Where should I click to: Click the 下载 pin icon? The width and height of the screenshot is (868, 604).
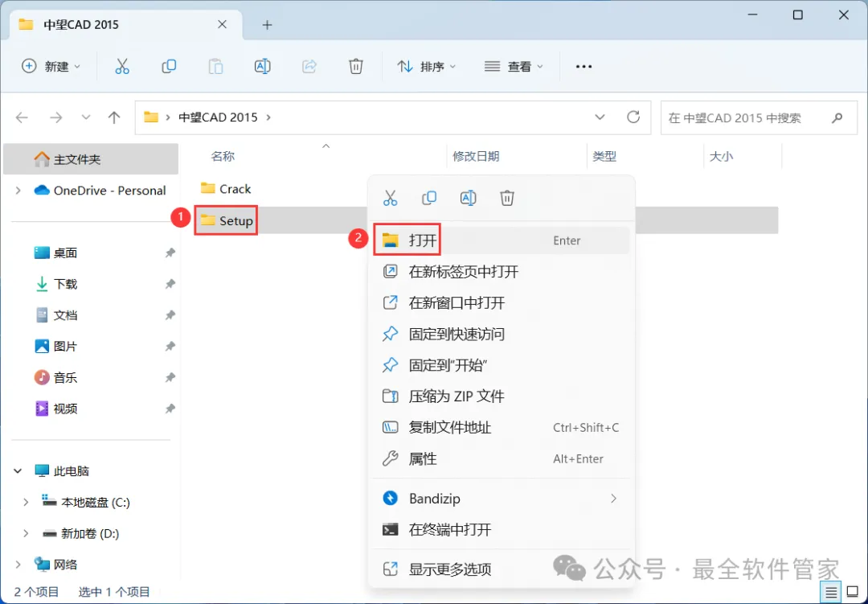(170, 284)
